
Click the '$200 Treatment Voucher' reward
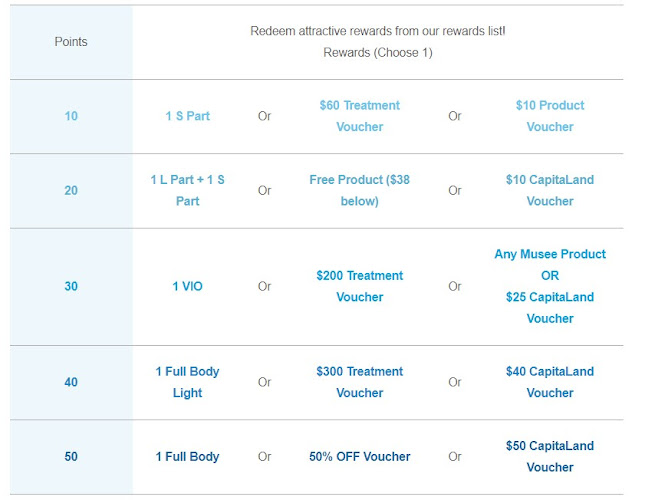pos(360,286)
